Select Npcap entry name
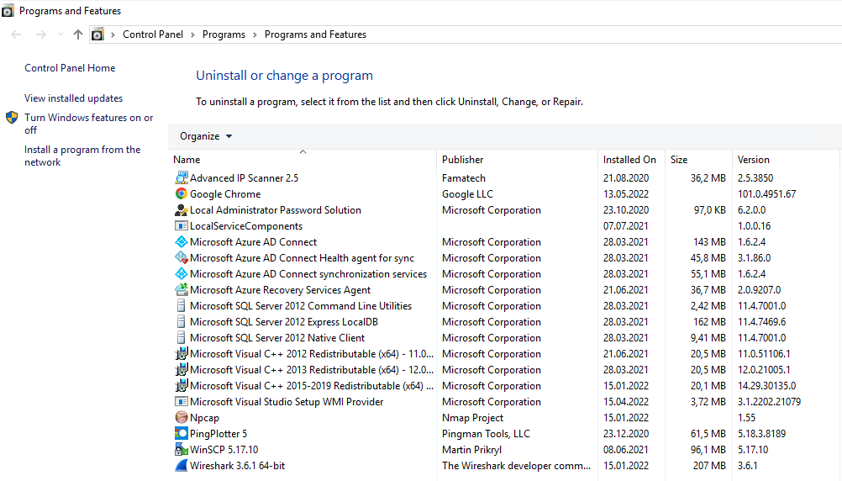 [x=205, y=418]
